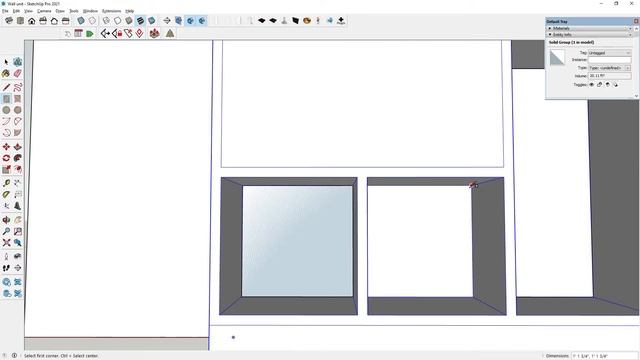Select Shaded With Textures style
The width and height of the screenshot is (640, 360).
140,20
